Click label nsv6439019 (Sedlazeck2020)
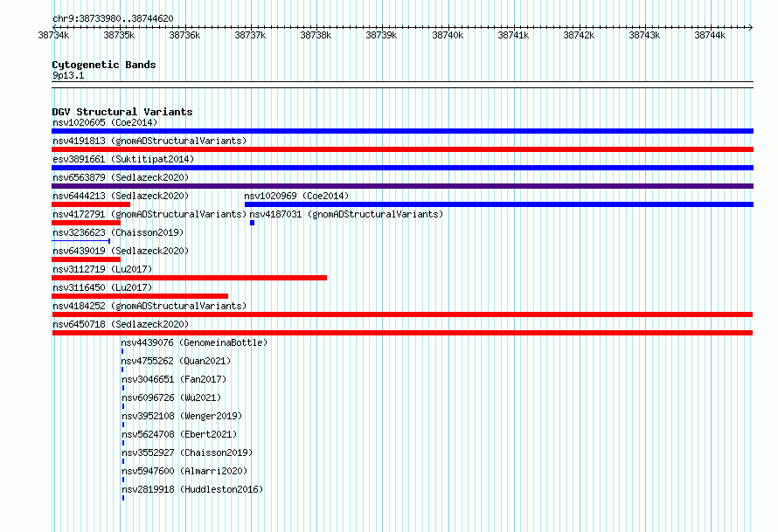Viewport: 778px width, 532px height. coord(121,251)
